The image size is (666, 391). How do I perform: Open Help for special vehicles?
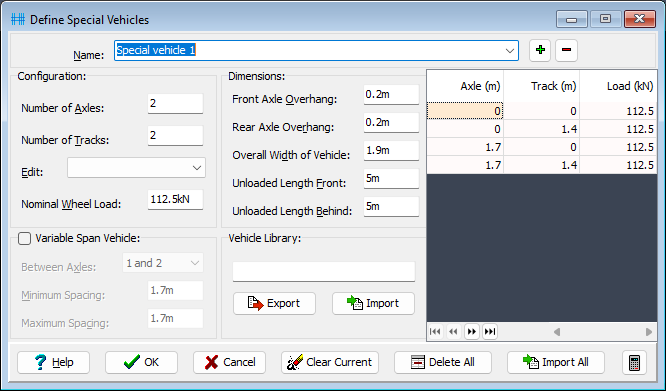click(54, 363)
